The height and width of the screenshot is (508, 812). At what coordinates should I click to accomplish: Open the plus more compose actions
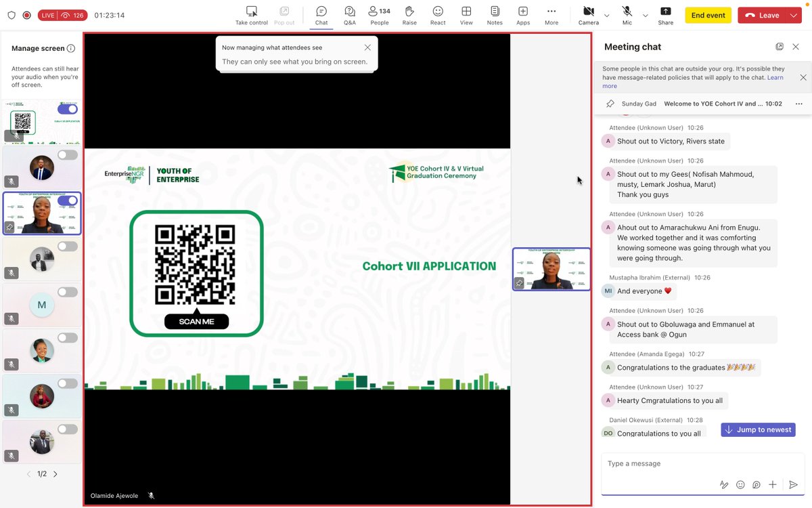point(773,485)
